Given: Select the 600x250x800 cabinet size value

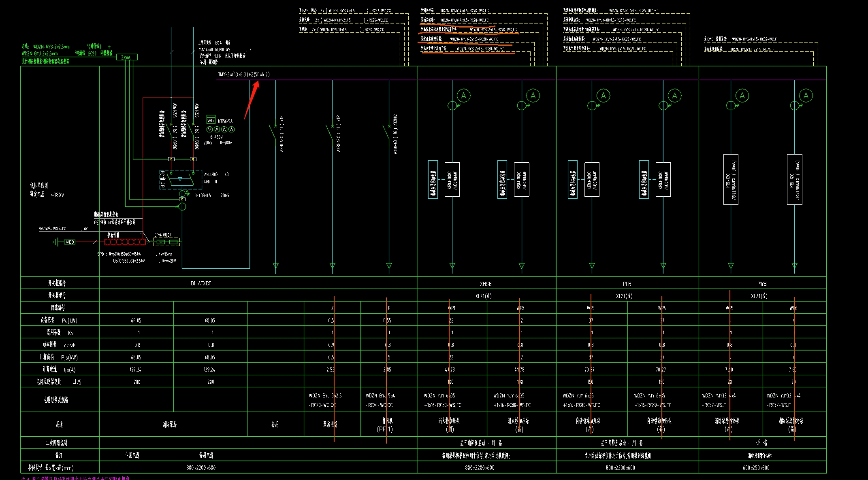Looking at the screenshot, I should pos(756,467).
